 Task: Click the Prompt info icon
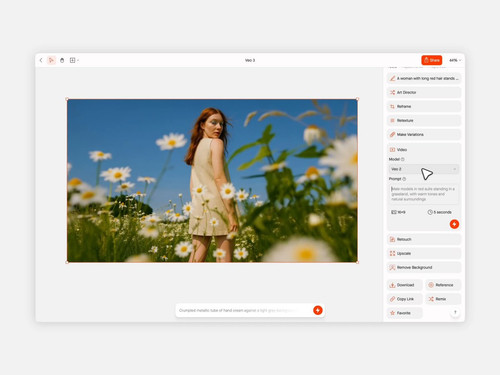[404, 179]
